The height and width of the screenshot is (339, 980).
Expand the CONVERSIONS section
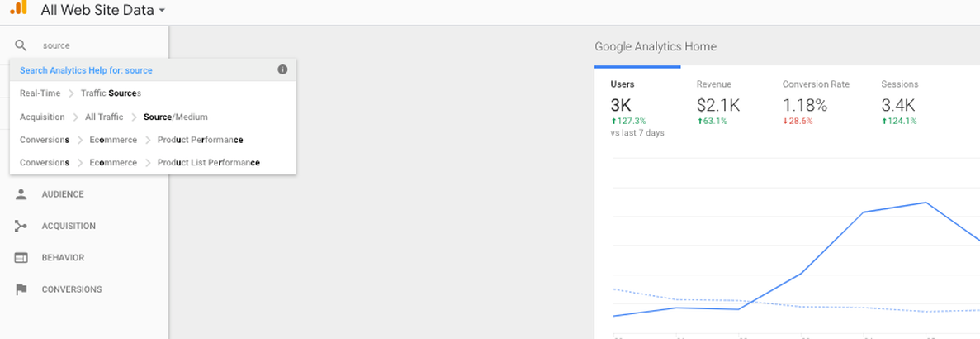click(72, 289)
